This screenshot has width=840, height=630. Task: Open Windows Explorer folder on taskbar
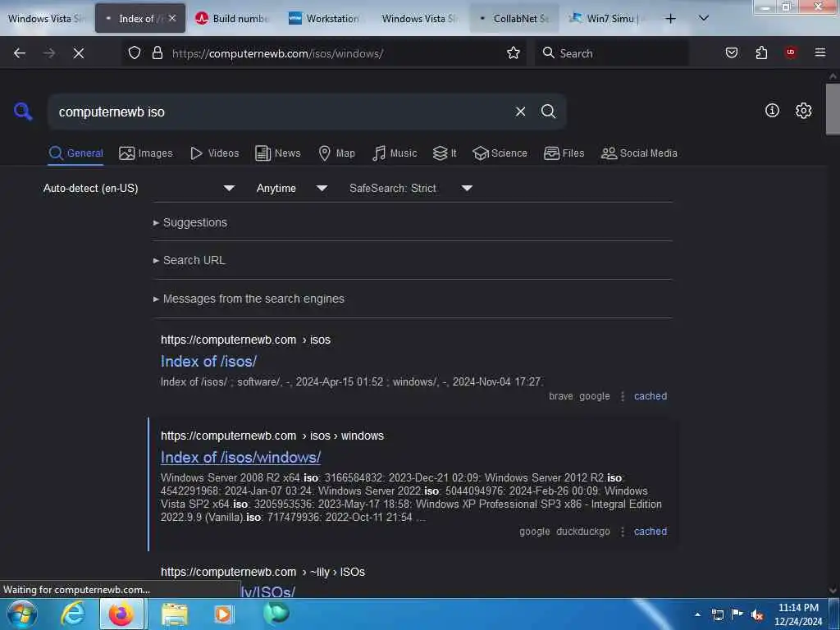(x=175, y=614)
